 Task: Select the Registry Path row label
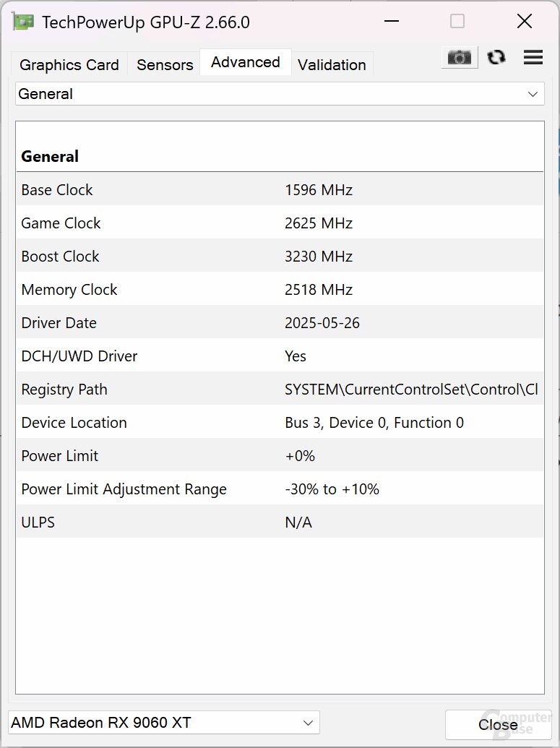64,390
